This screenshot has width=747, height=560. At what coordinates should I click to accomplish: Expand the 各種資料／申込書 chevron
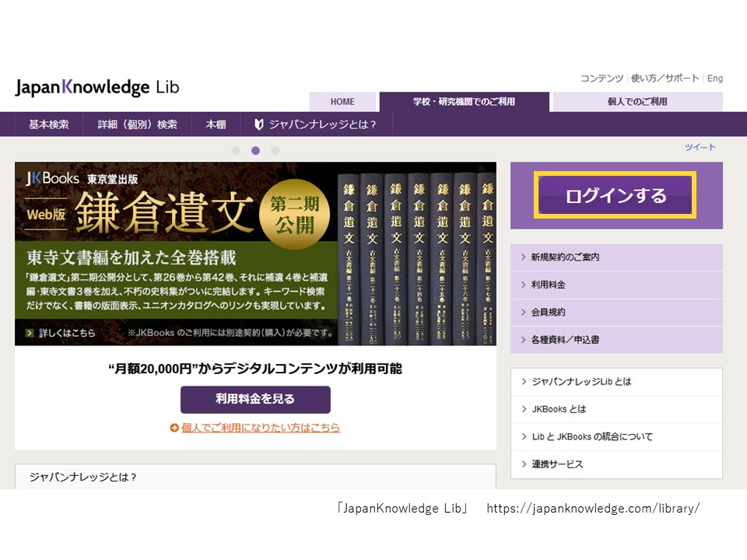[x=523, y=340]
